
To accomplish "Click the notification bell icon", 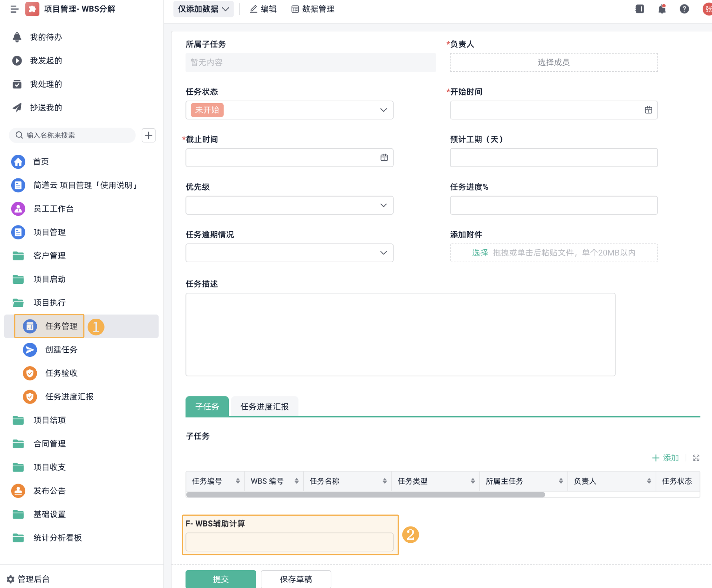I will coord(662,9).
